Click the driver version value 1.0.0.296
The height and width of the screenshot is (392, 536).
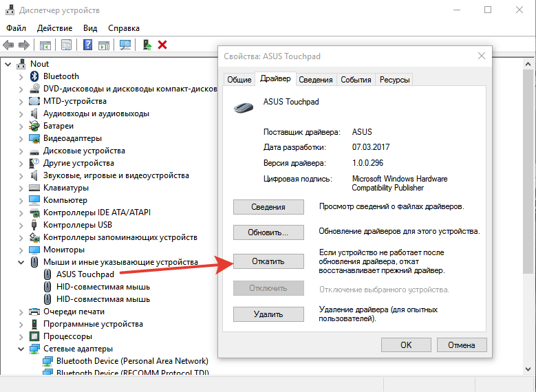pos(367,163)
